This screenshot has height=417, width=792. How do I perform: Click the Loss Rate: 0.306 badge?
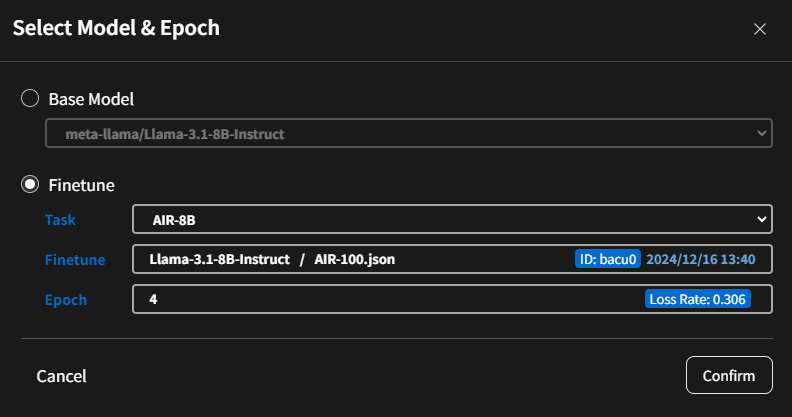(x=697, y=299)
